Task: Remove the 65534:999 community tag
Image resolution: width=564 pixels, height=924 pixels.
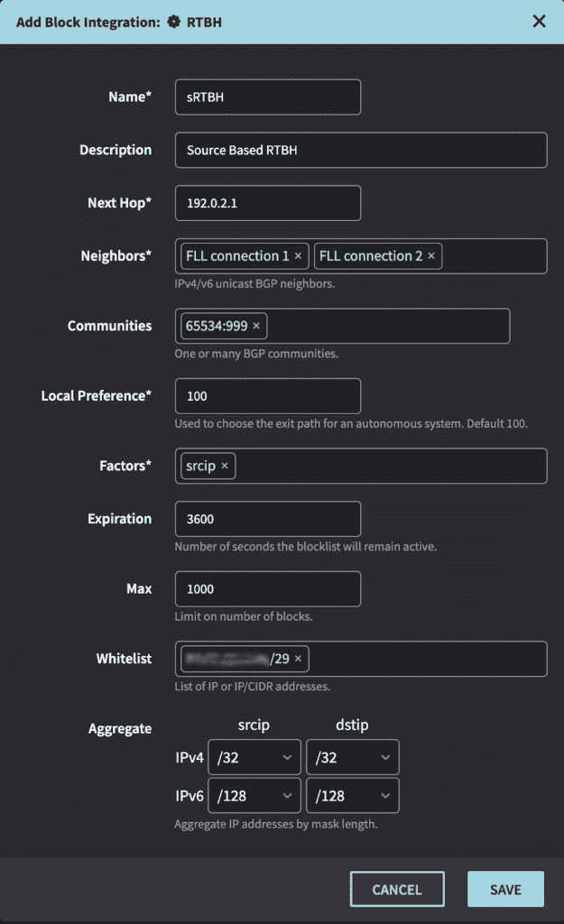Action: (x=258, y=326)
